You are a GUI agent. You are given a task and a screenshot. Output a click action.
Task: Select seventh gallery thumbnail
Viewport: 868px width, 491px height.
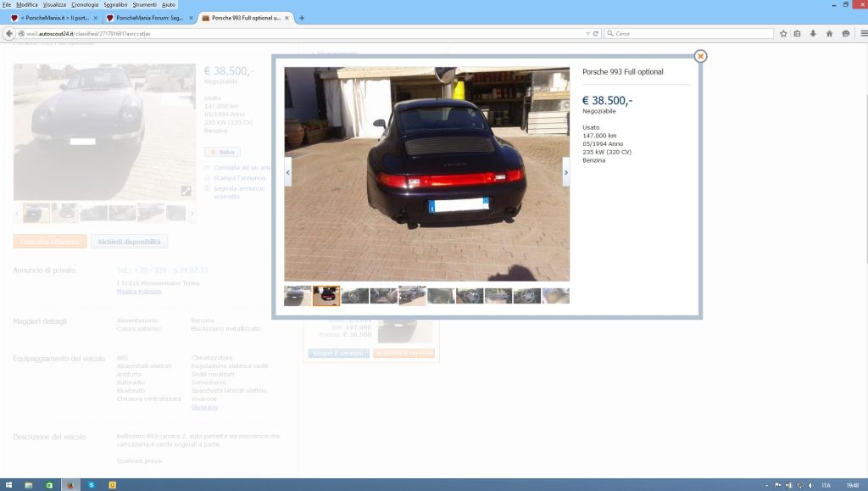[470, 296]
